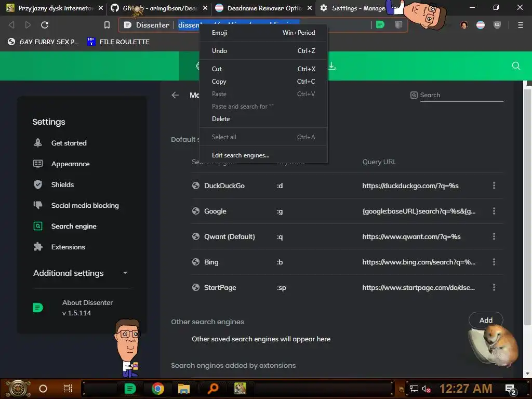Select Copy in the context menu
The image size is (532, 399).
(263, 82)
